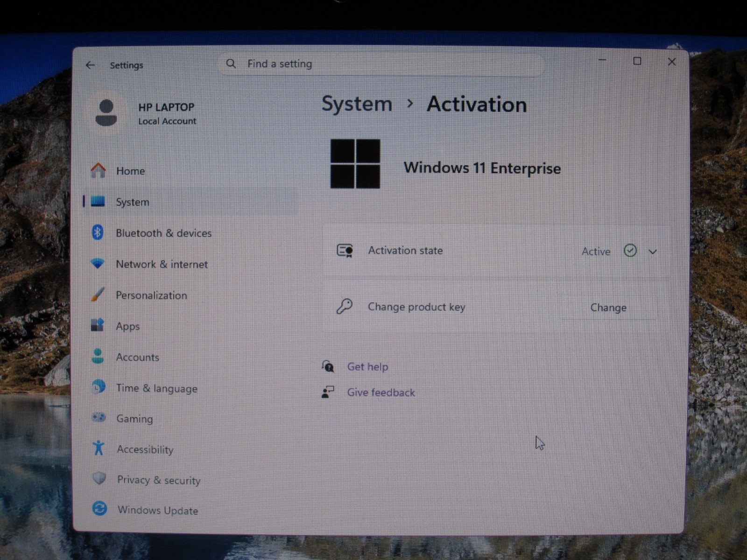
Task: Click the Gaming controller icon
Action: tap(99, 417)
